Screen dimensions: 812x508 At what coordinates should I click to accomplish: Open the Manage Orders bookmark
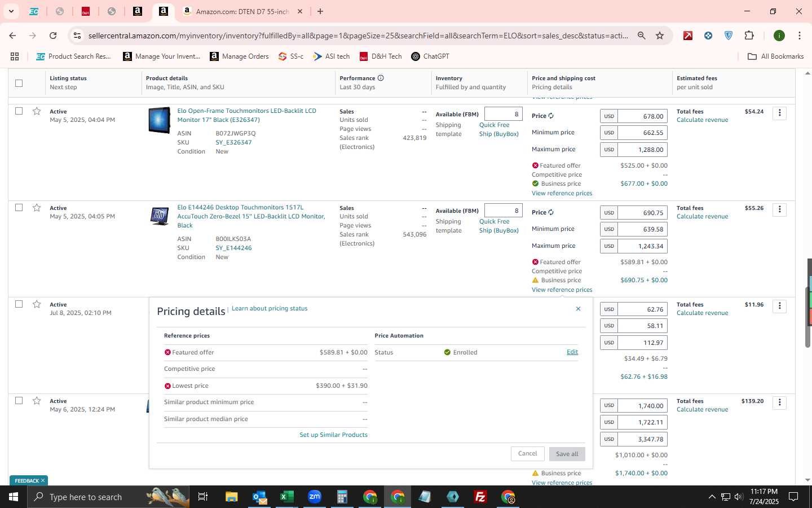pos(239,56)
